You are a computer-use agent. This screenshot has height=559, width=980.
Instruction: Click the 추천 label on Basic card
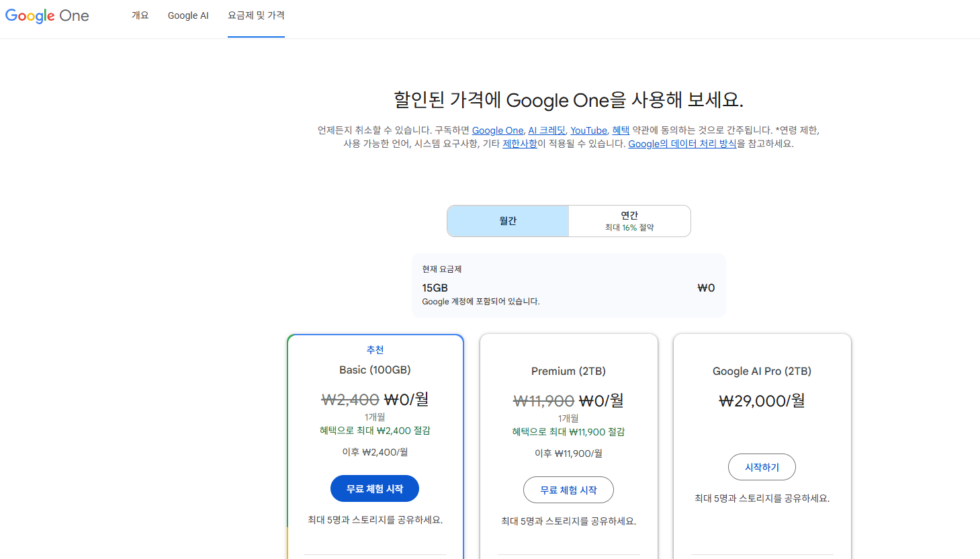375,350
